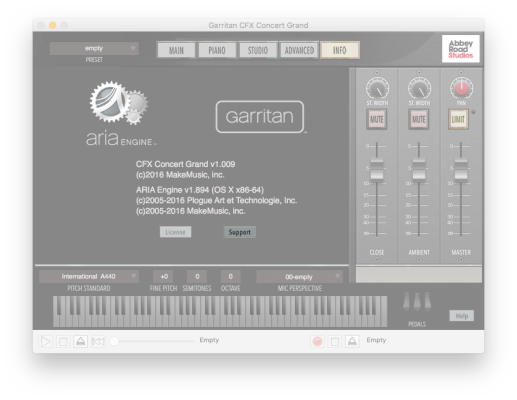Select the INFO tab
This screenshot has width=517, height=400.
(340, 50)
